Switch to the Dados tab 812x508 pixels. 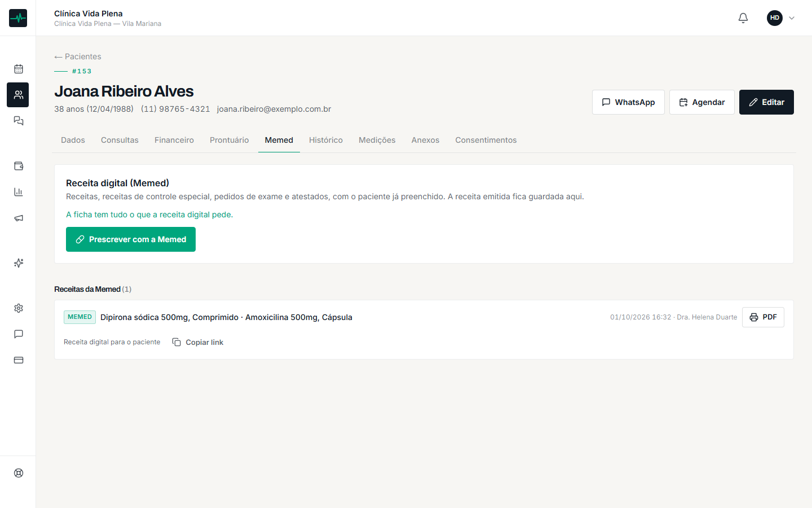[x=73, y=140]
